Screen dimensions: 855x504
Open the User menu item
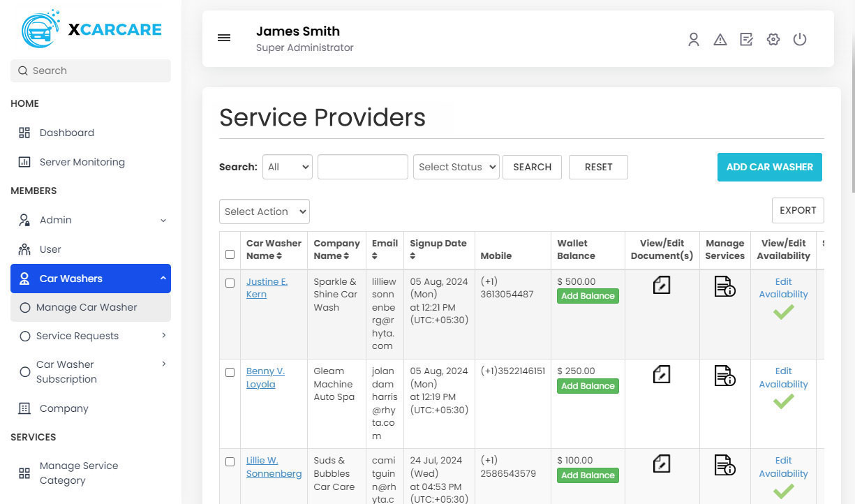[x=91, y=249]
